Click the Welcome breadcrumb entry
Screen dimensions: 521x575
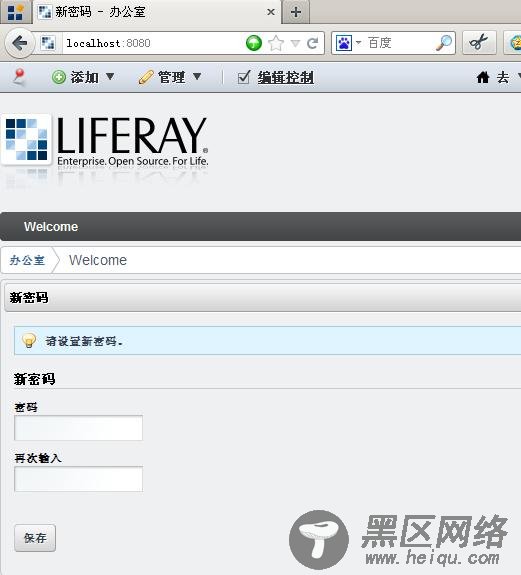pos(98,260)
